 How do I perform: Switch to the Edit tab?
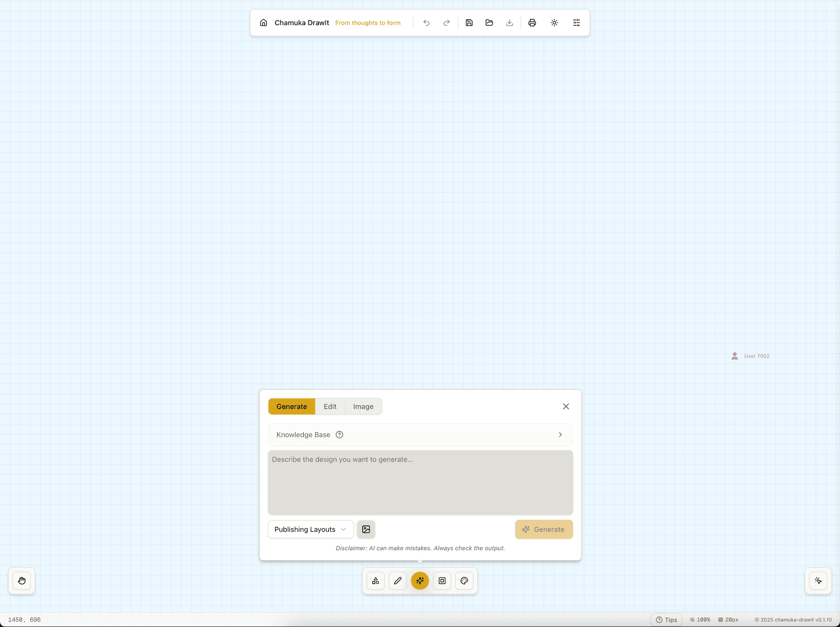(330, 406)
